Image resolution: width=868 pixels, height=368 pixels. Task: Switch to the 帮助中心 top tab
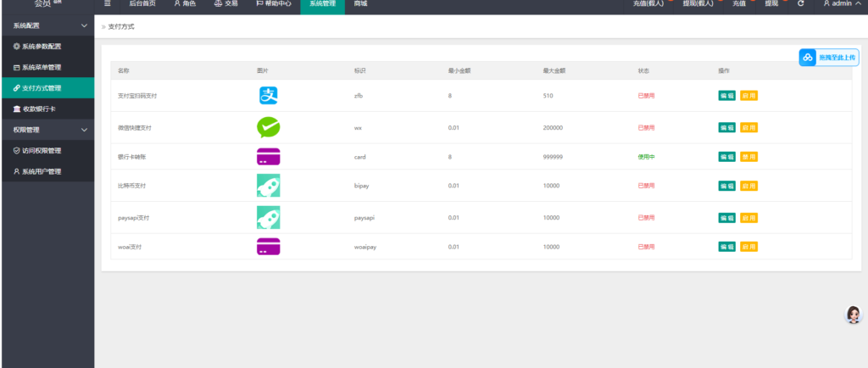coord(267,4)
